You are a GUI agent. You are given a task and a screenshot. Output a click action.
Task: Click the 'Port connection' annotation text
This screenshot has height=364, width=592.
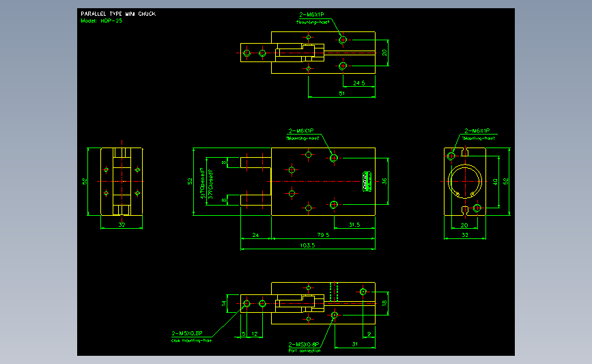[305, 351]
